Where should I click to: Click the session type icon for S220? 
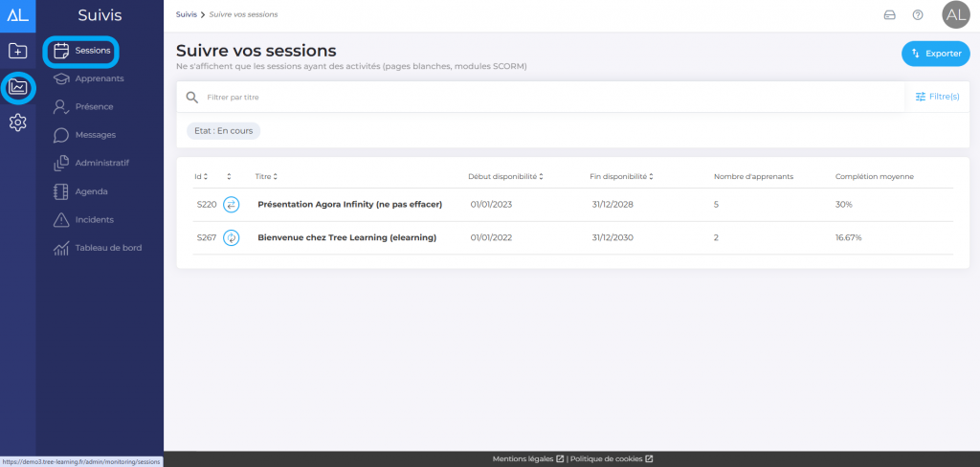231,205
